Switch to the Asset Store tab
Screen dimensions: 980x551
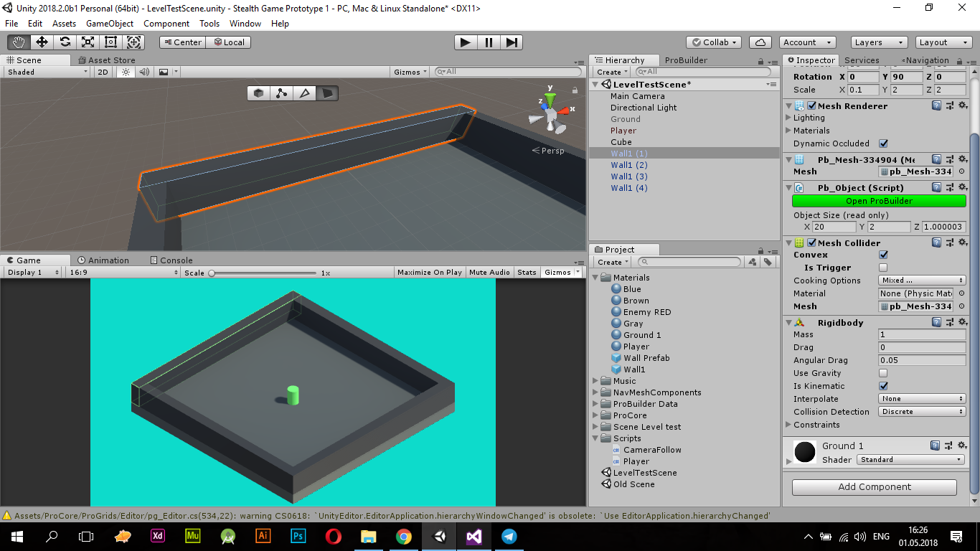click(106, 60)
